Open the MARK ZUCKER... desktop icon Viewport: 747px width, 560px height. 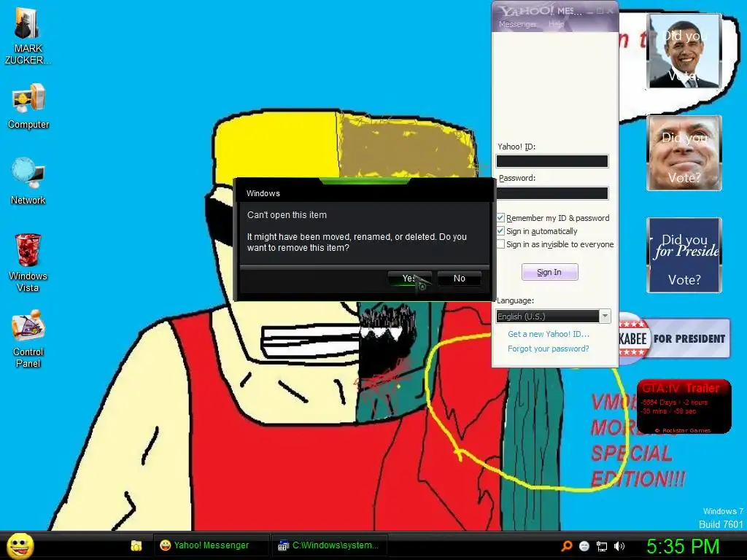[28, 36]
